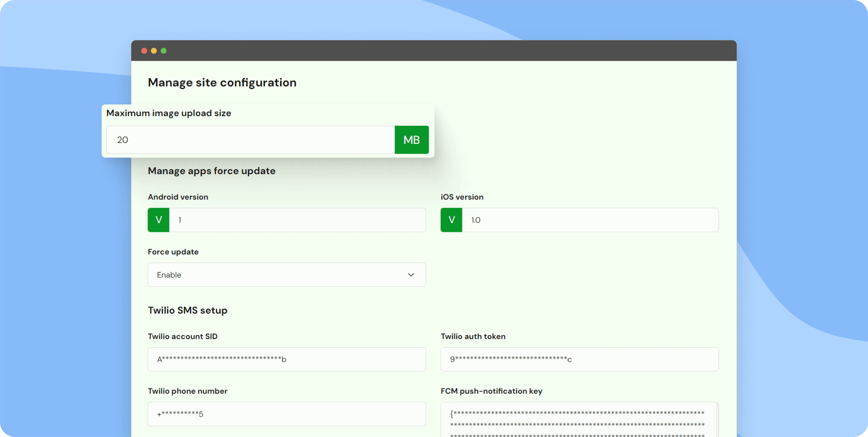Click the Twilio account SID field
The height and width of the screenshot is (437, 868).
click(287, 359)
